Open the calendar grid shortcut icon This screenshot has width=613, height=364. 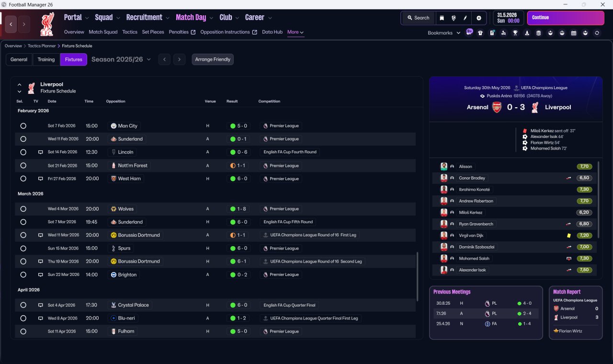pos(574,33)
